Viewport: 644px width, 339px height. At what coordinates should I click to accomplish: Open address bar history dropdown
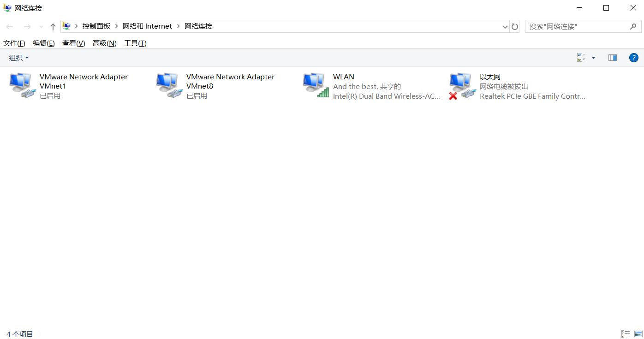(x=505, y=27)
